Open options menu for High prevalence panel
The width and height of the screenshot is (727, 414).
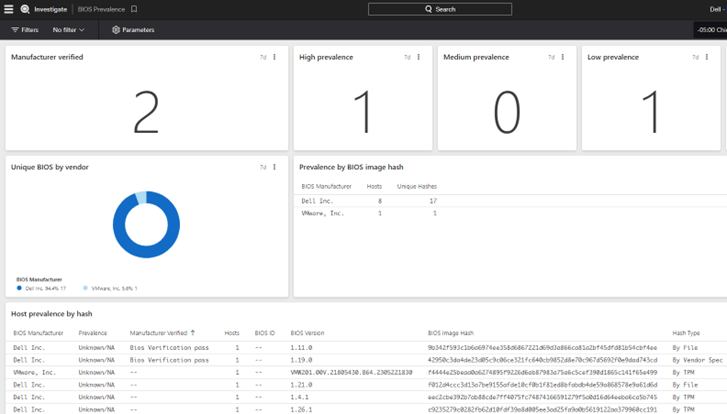[x=419, y=57]
